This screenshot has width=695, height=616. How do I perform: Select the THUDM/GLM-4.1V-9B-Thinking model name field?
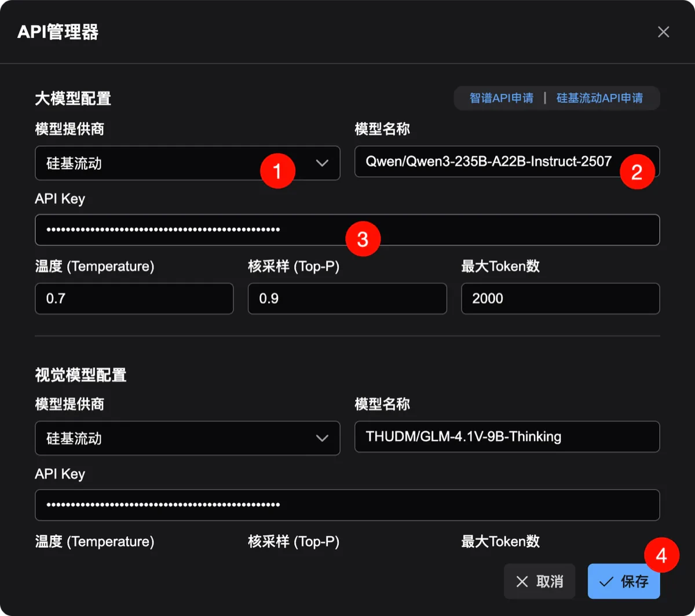pos(507,436)
